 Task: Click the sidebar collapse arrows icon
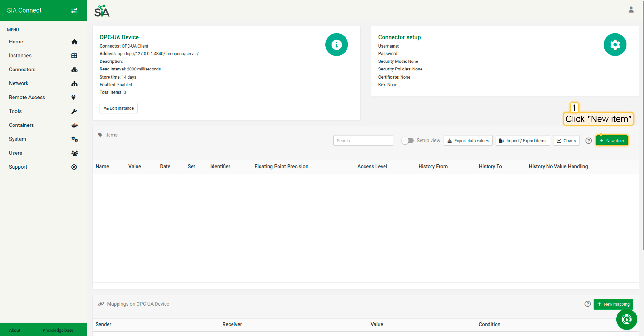[74, 10]
